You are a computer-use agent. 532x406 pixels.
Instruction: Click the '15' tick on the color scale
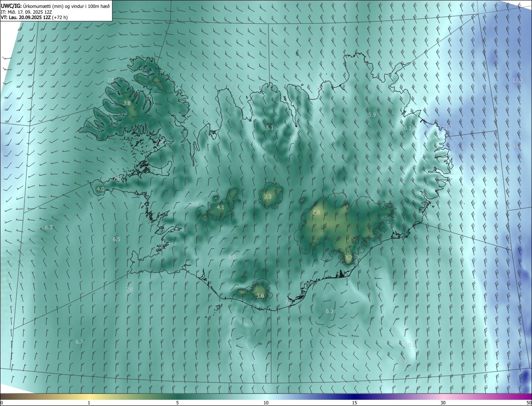tap(355, 403)
